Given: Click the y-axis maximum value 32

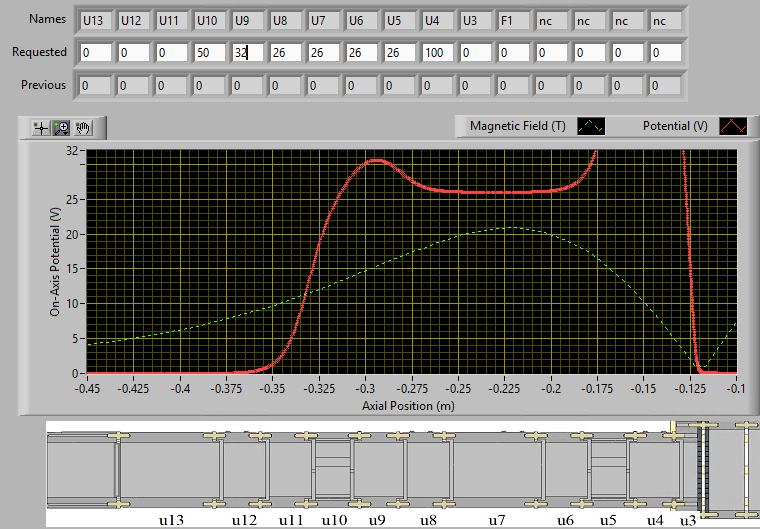Looking at the screenshot, I should point(72,151).
